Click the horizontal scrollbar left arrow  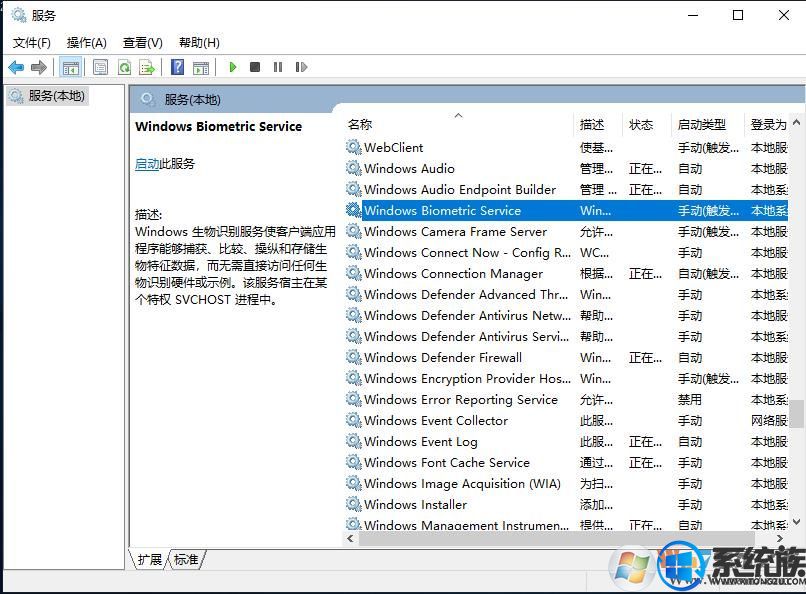pos(351,539)
